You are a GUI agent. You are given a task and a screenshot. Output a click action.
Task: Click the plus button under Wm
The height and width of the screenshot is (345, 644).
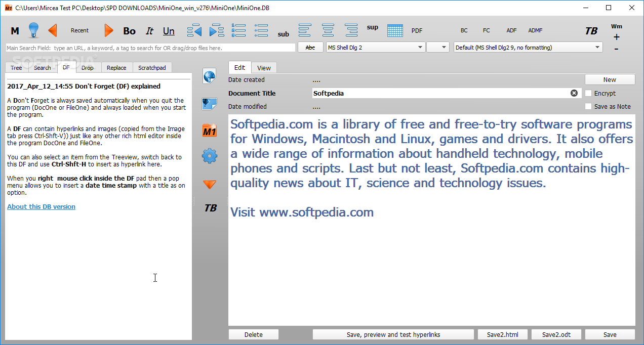(616, 37)
